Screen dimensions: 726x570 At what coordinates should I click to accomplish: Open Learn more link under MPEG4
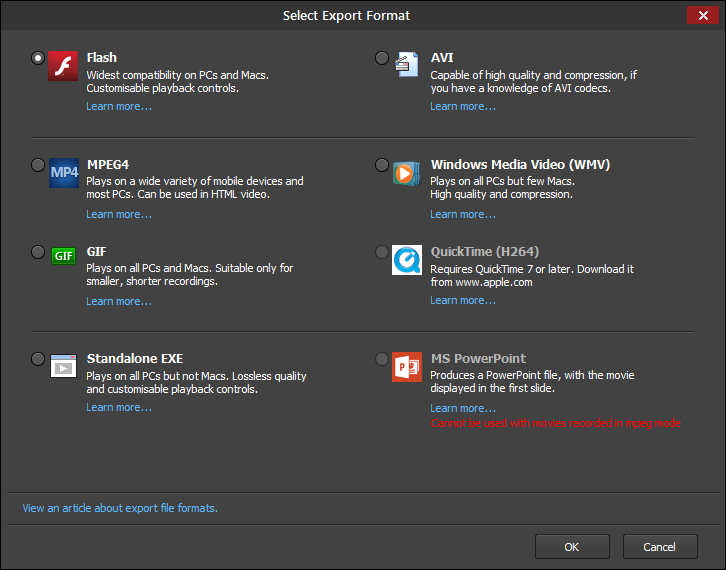(119, 214)
